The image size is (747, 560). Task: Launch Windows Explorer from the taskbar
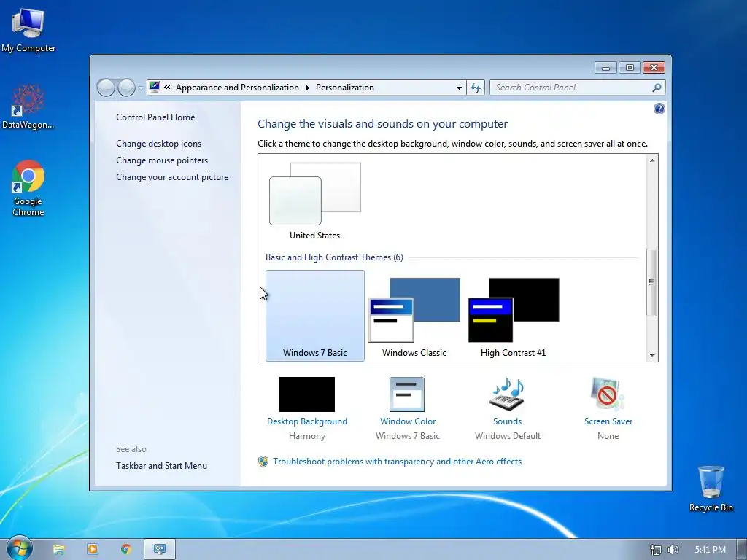tap(58, 550)
